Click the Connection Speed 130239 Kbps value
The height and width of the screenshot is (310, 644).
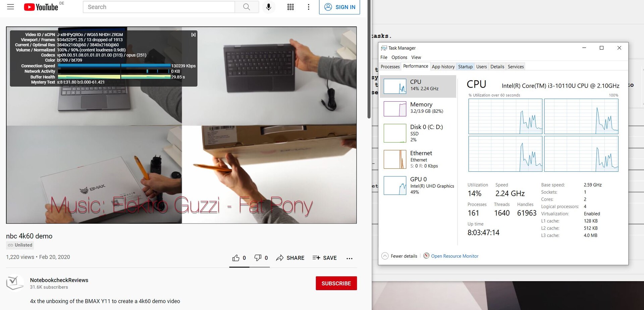click(183, 66)
